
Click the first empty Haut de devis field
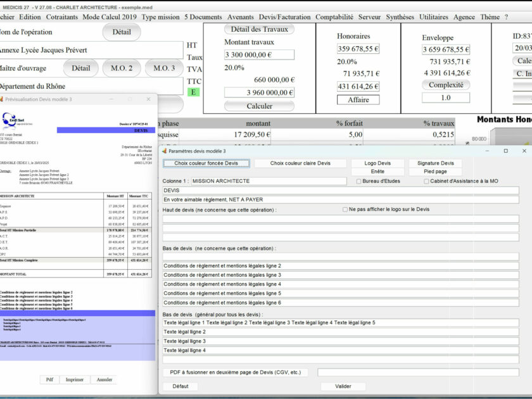click(341, 219)
